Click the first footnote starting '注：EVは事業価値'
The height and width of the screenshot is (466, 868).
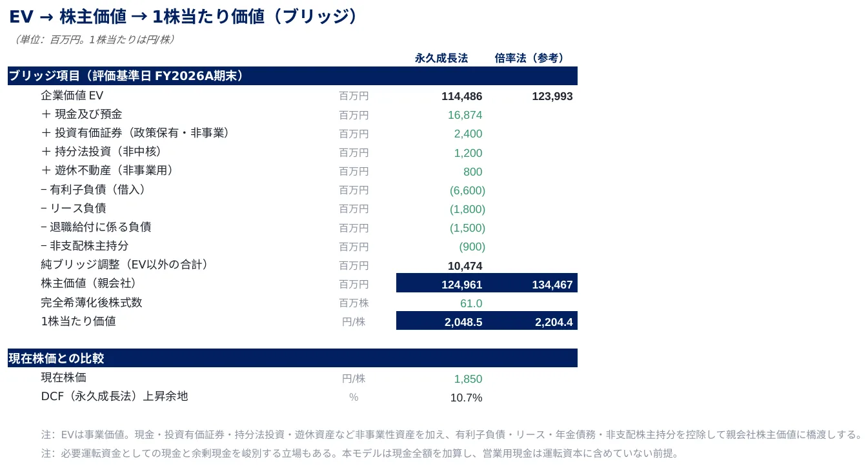pos(452,434)
